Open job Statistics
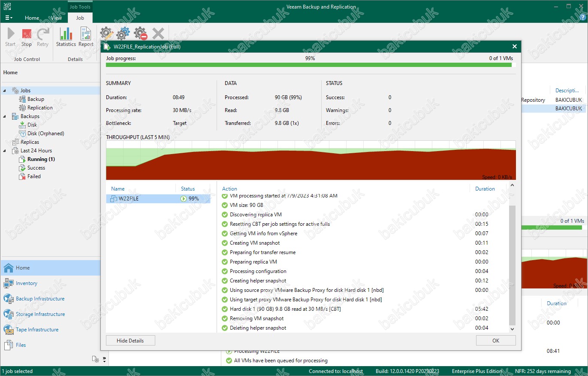588x376 pixels. click(66, 37)
